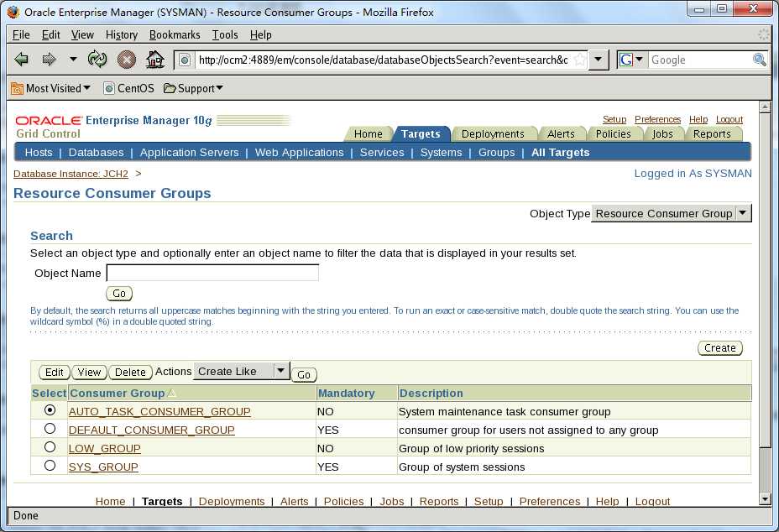Click the Delete button
Viewport: 779px width, 532px height.
click(130, 372)
